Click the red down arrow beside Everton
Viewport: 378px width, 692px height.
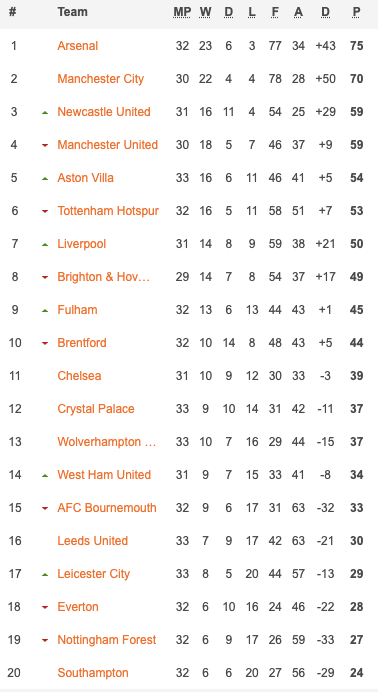(45, 608)
